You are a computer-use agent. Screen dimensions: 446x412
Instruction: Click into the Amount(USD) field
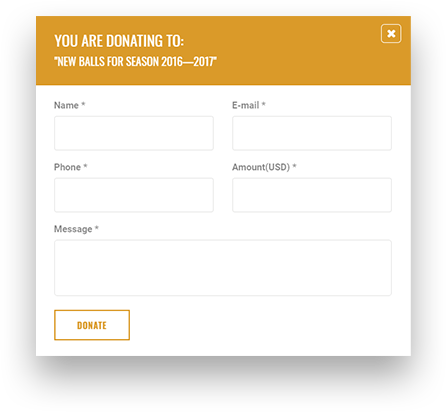tap(312, 195)
